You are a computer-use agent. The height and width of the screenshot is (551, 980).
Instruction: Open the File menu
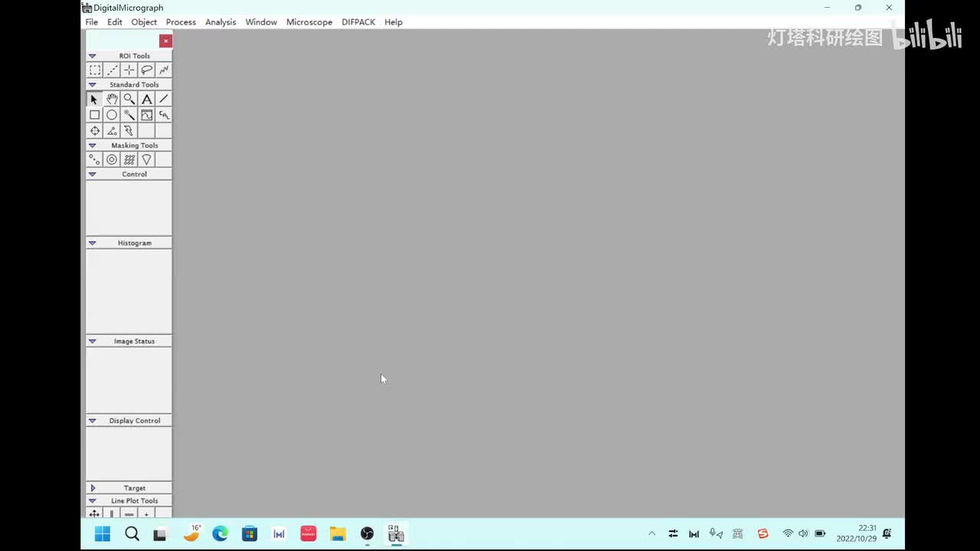[x=92, y=22]
